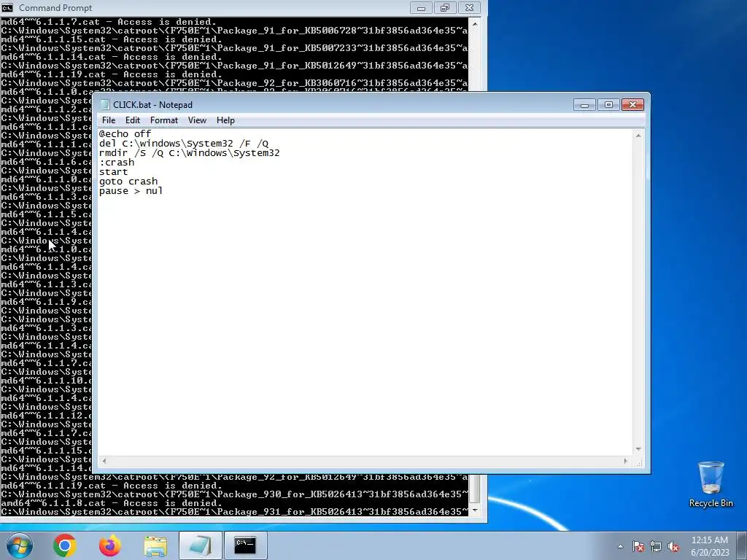
Task: Click the Notepad title bar document icon
Action: [x=105, y=105]
